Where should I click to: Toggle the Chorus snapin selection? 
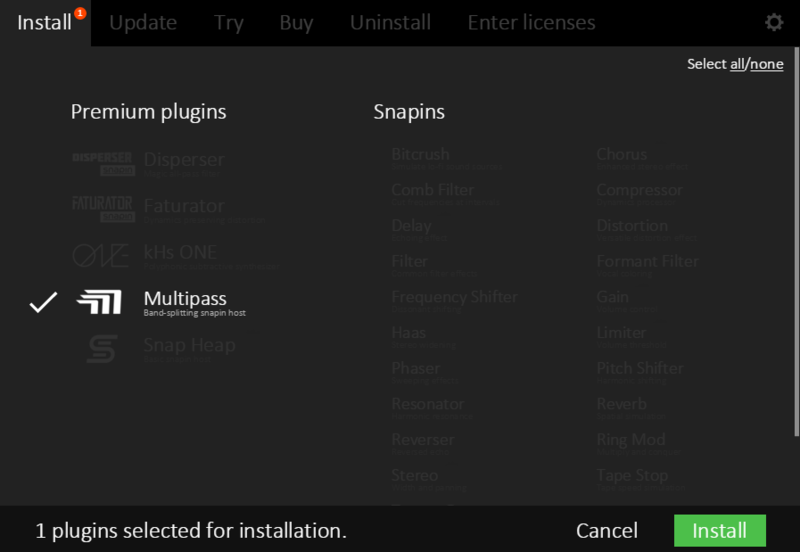coord(621,155)
